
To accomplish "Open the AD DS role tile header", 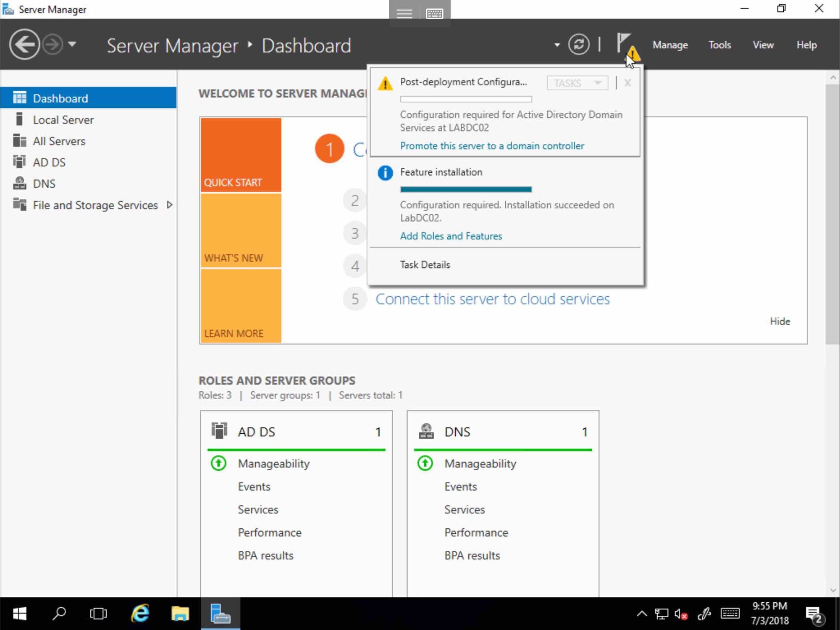I will pyautogui.click(x=296, y=432).
